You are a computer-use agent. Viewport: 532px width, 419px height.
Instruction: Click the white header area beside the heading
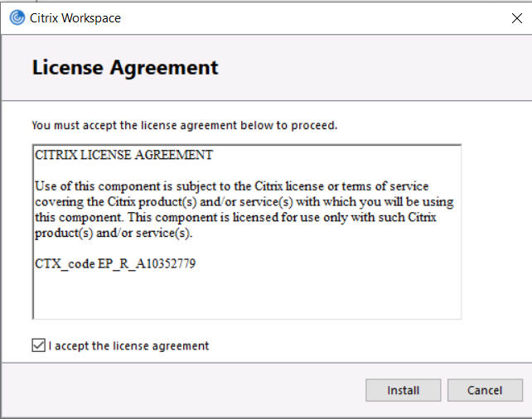(x=373, y=68)
